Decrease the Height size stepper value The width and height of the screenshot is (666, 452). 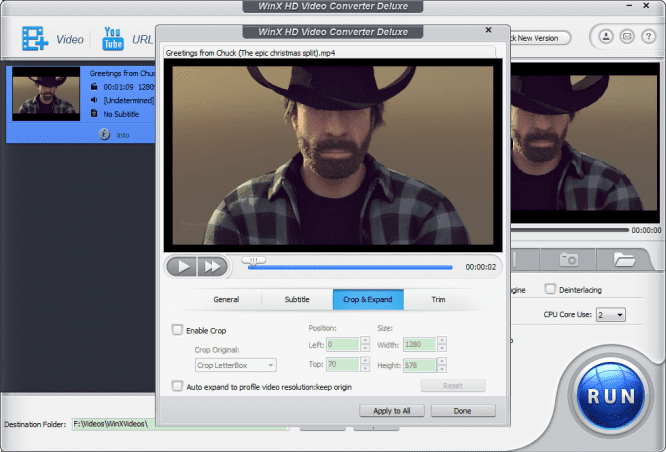coord(442,369)
